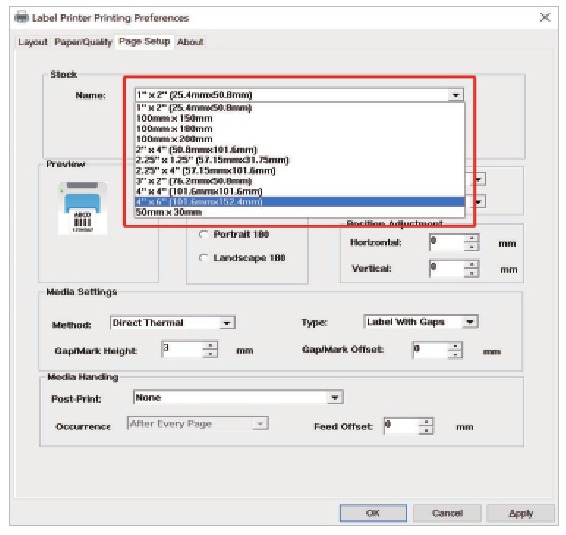The width and height of the screenshot is (566, 535).
Task: Select the Portrait 180 radio button
Action: [x=204, y=234]
